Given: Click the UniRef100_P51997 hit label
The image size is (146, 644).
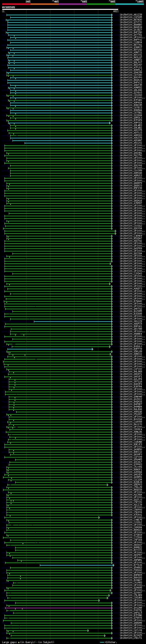Looking at the screenshot, I should click(131, 414).
